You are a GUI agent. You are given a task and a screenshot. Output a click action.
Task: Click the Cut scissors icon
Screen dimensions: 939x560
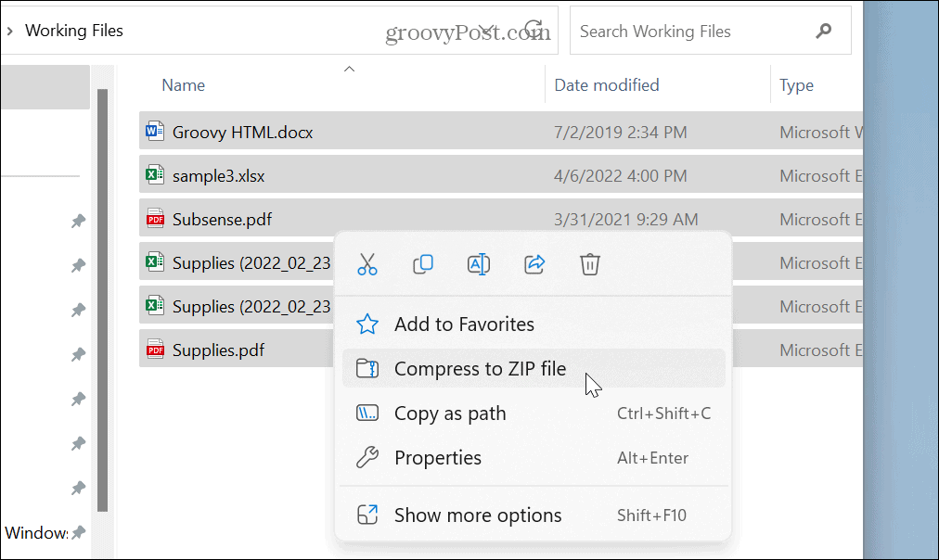click(x=367, y=264)
